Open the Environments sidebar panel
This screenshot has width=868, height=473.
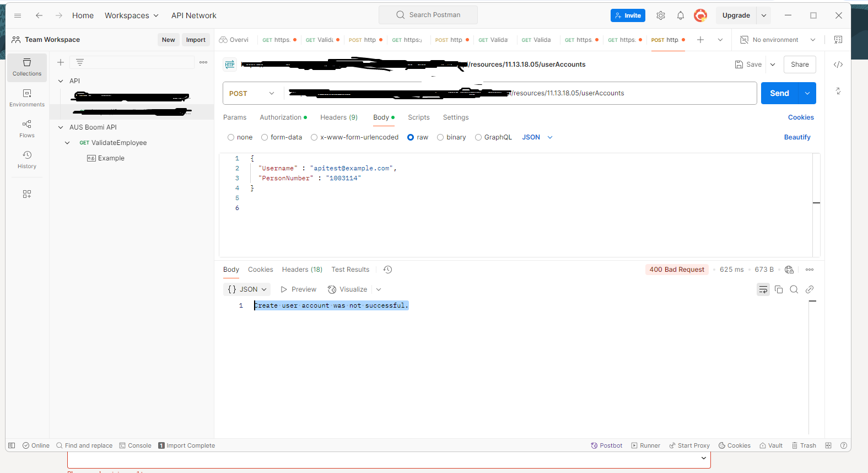click(27, 98)
